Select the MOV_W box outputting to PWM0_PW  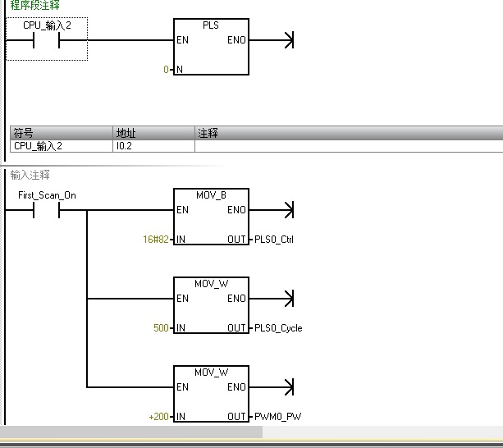click(x=211, y=394)
